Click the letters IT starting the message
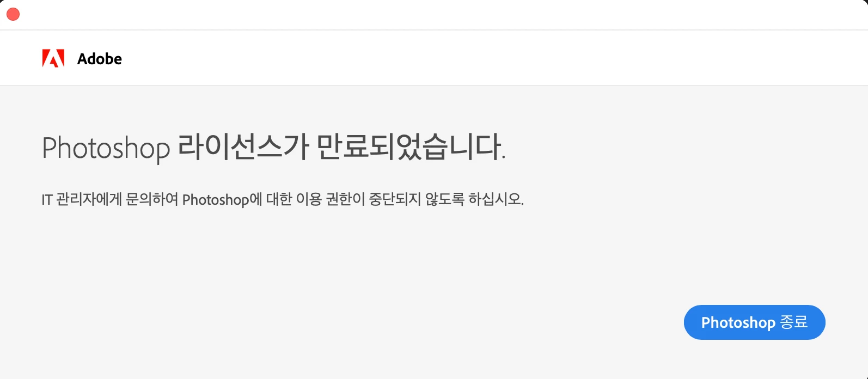The width and height of the screenshot is (868, 379). pyautogui.click(x=47, y=200)
